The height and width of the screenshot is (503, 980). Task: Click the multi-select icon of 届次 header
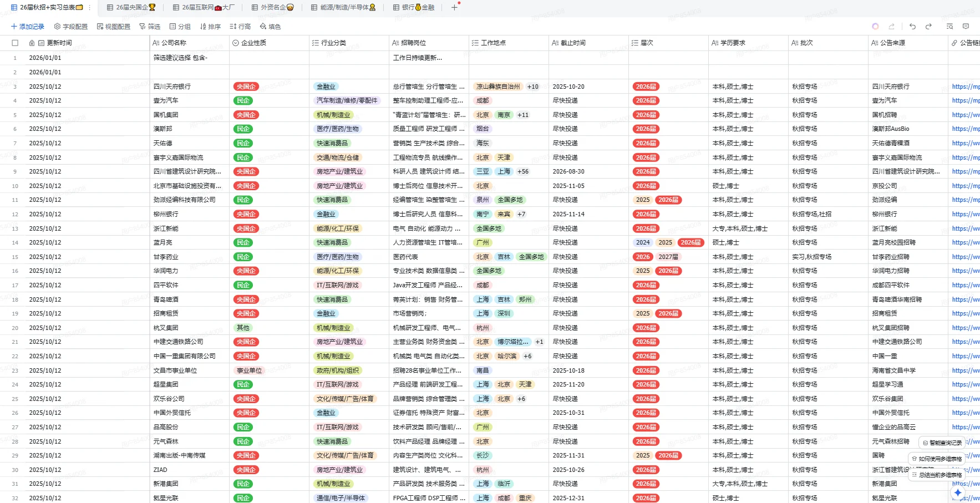click(x=635, y=43)
